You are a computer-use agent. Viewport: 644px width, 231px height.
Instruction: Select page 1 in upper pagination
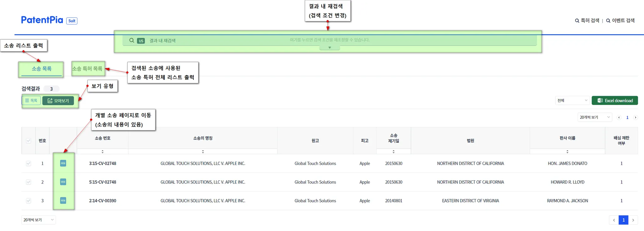tap(627, 118)
